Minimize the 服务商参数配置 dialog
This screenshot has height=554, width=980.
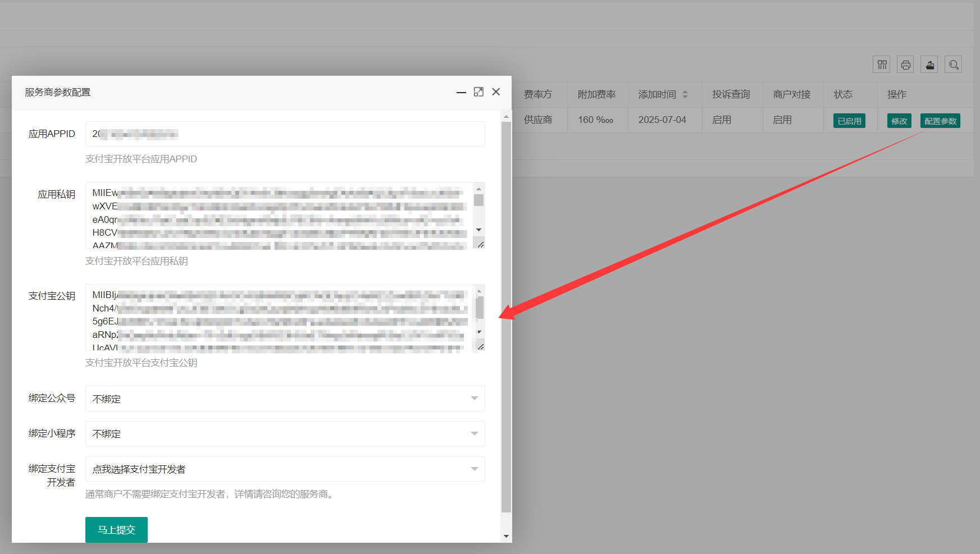[x=461, y=92]
